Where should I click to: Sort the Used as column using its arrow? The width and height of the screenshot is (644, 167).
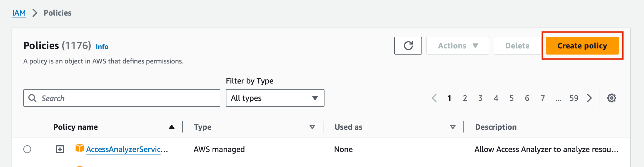pos(453,127)
